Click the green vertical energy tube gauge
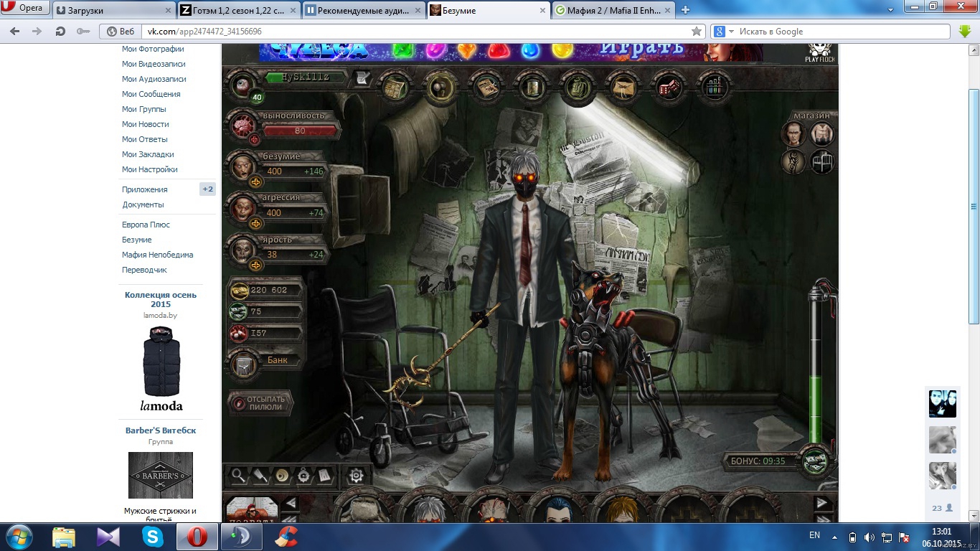Viewport: 980px width, 551px height. point(816,366)
